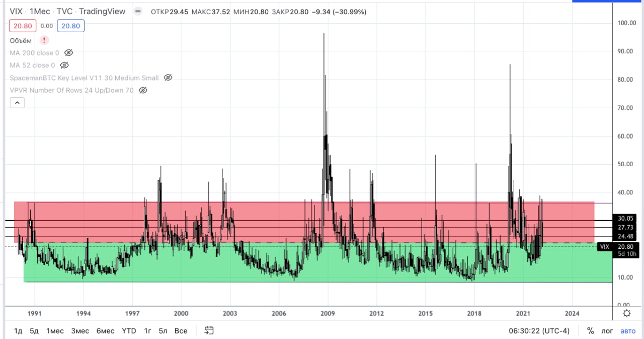Unhide the MA 52 indicator
Viewport: 644px width, 339px height.
[x=64, y=65]
